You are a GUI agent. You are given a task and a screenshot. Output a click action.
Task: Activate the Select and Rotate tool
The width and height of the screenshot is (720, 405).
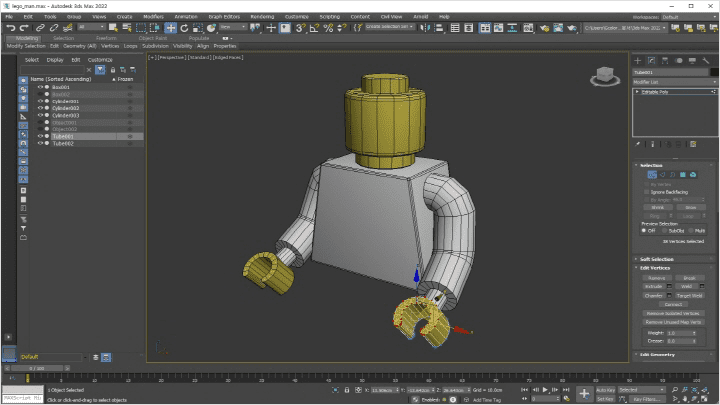184,28
